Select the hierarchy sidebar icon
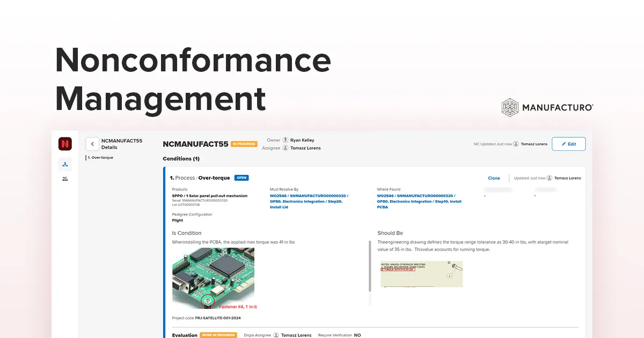644x338 pixels. (64, 164)
